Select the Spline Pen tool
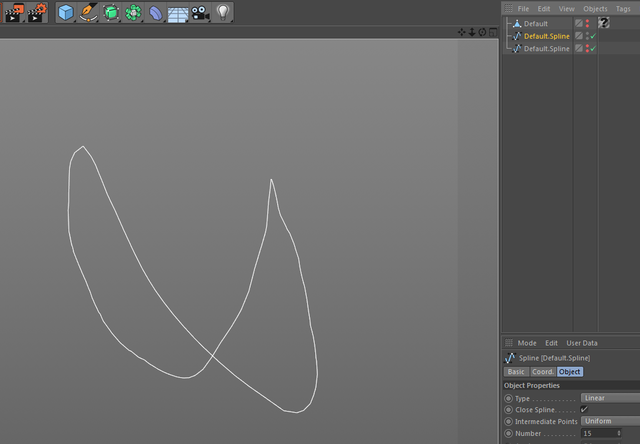Image resolution: width=640 pixels, height=444 pixels. 88,13
